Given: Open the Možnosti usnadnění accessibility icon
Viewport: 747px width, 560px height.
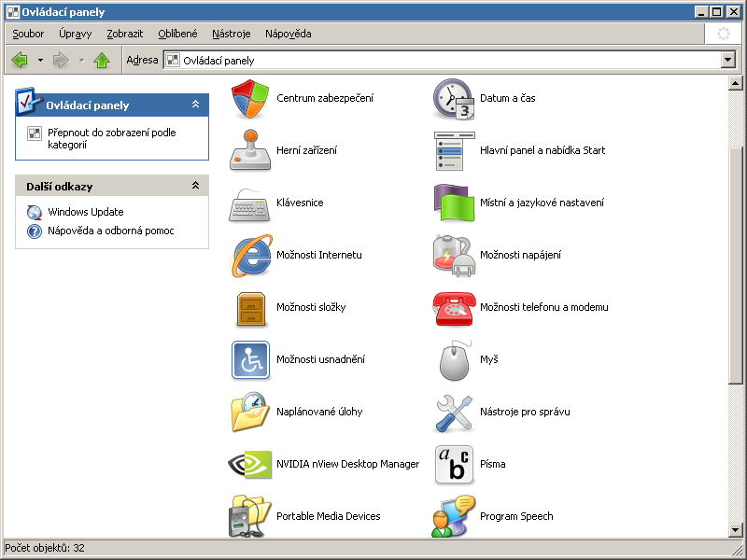Looking at the screenshot, I should (250, 360).
